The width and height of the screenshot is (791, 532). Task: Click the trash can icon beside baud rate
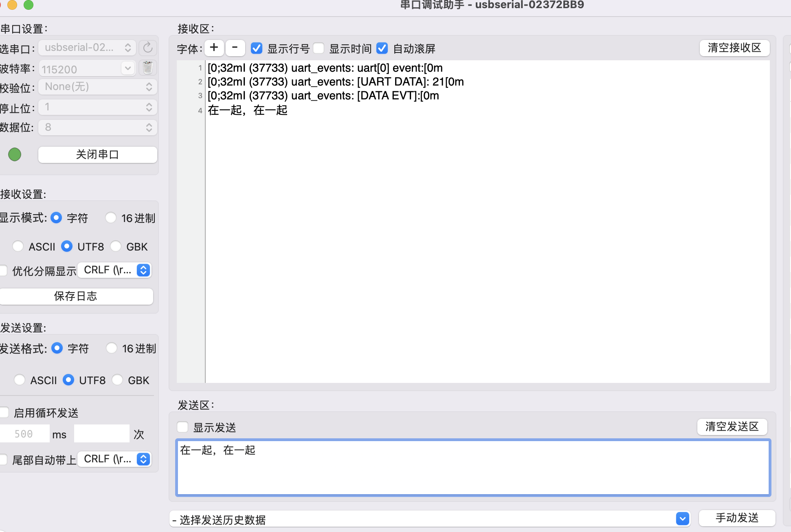pos(148,68)
